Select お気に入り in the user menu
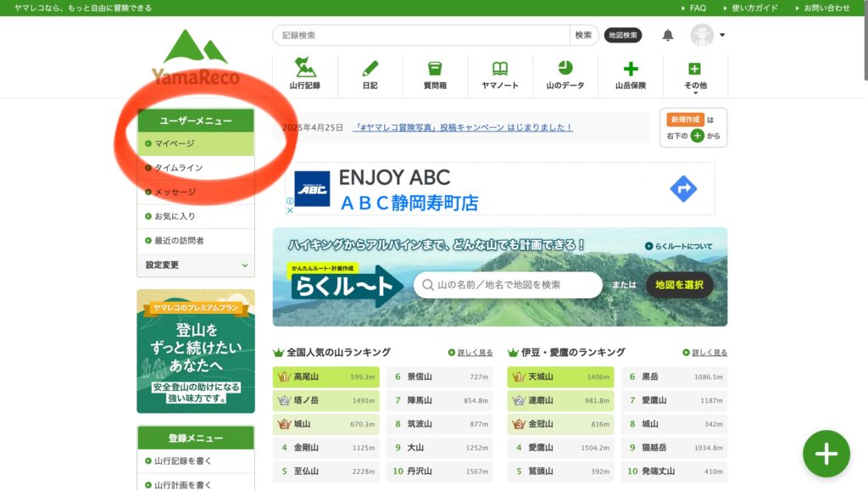The width and height of the screenshot is (868, 491). [175, 216]
